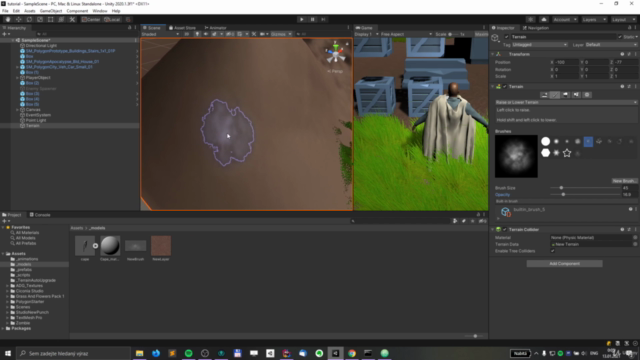Open the Component menu
Image resolution: width=640 pixels, height=360 pixels.
point(77,11)
